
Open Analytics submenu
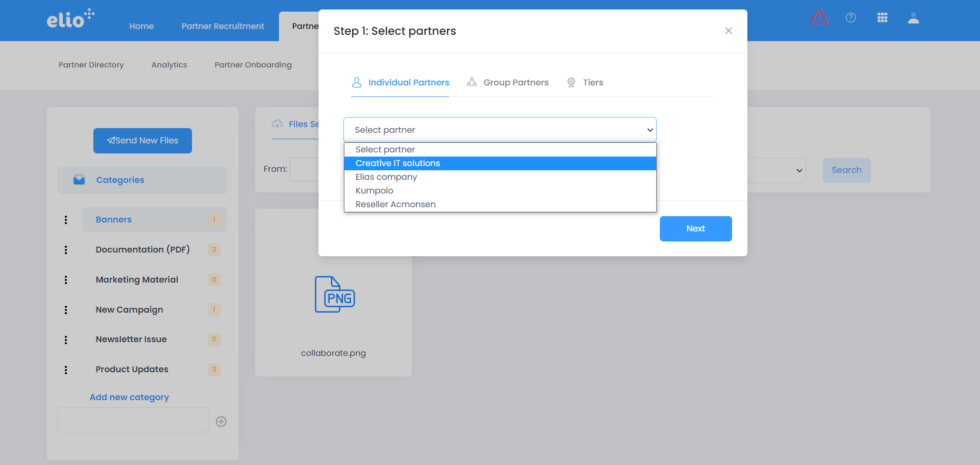click(169, 65)
